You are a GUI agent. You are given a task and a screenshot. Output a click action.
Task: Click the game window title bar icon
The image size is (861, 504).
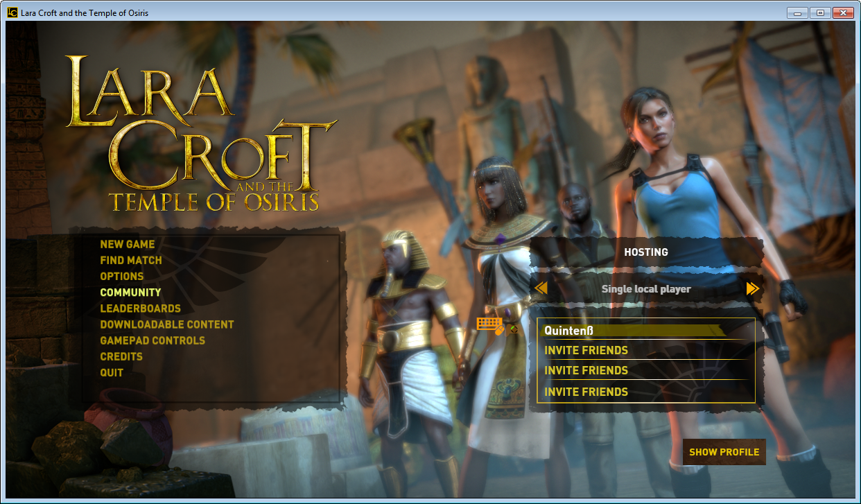click(x=12, y=12)
